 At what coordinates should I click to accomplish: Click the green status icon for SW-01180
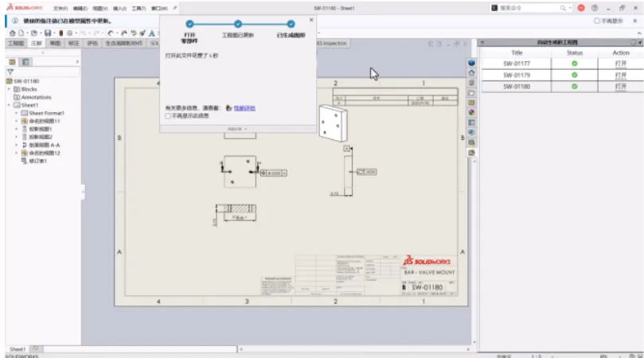click(x=574, y=86)
